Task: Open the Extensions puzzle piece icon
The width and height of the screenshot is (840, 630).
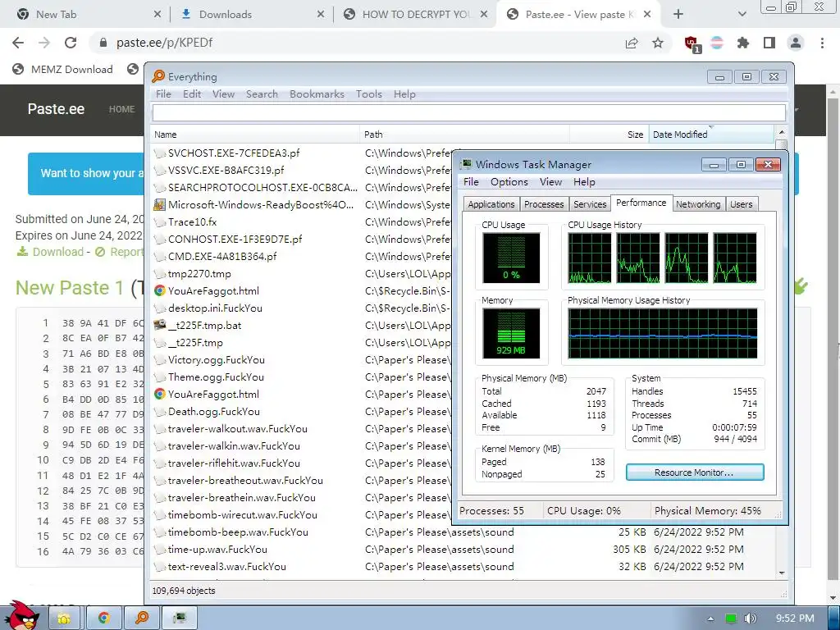Action: pyautogui.click(x=743, y=43)
